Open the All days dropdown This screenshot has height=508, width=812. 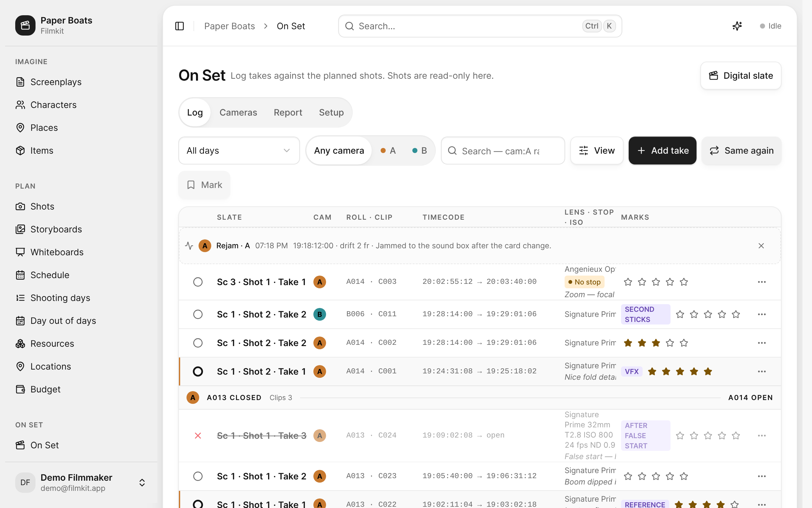click(239, 150)
